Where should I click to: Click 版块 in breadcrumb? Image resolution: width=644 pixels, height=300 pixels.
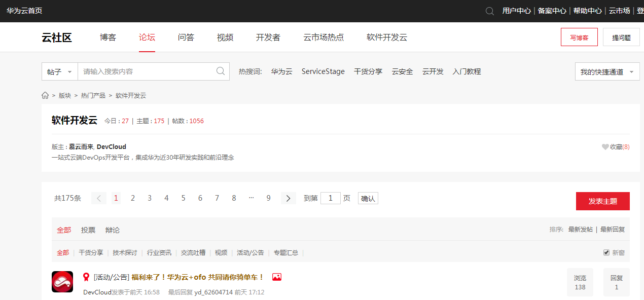pos(65,95)
